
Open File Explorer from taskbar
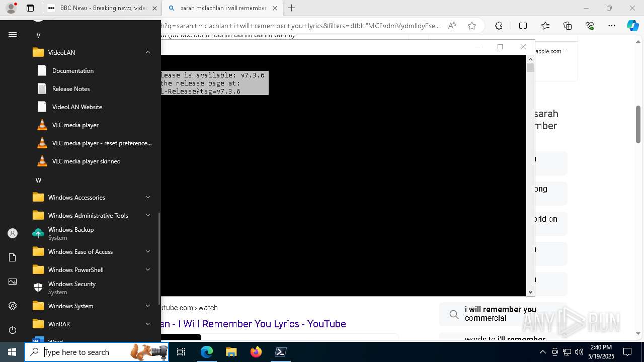pyautogui.click(x=231, y=352)
